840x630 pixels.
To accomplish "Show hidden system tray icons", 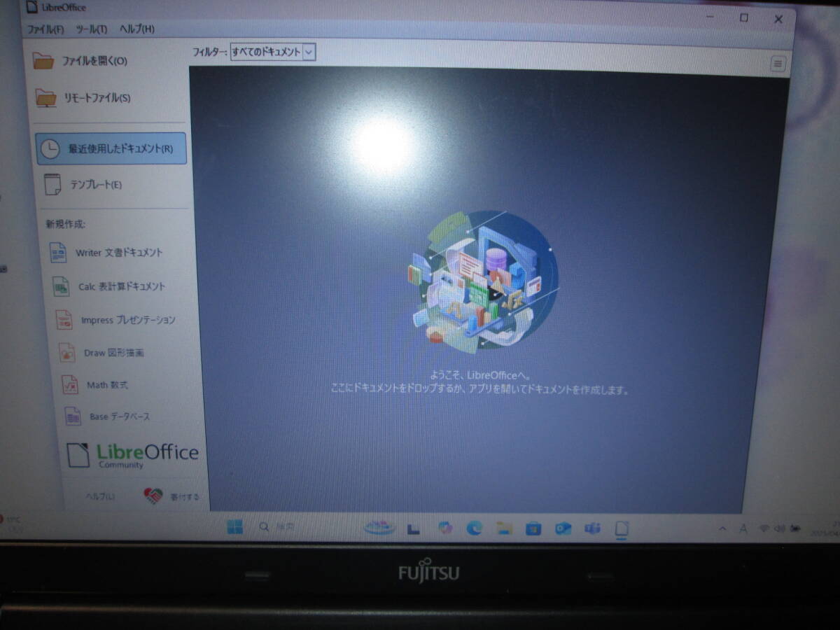I will [x=722, y=528].
